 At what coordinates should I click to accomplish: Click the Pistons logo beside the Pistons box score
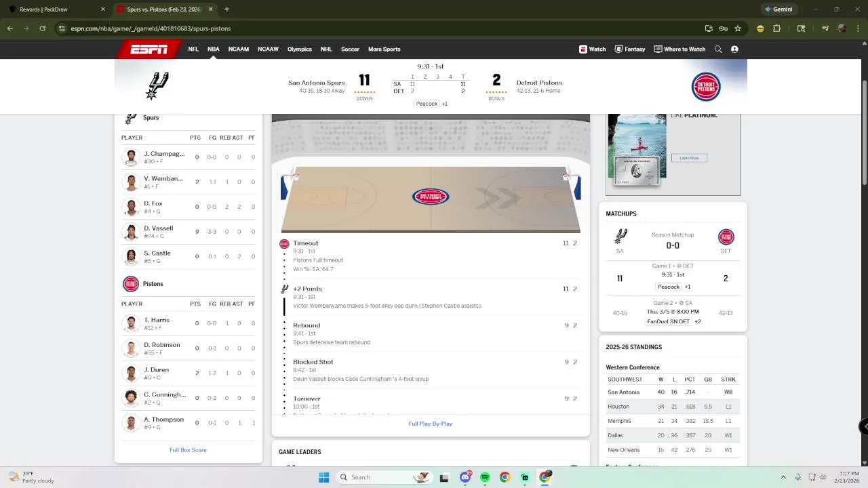tap(131, 284)
